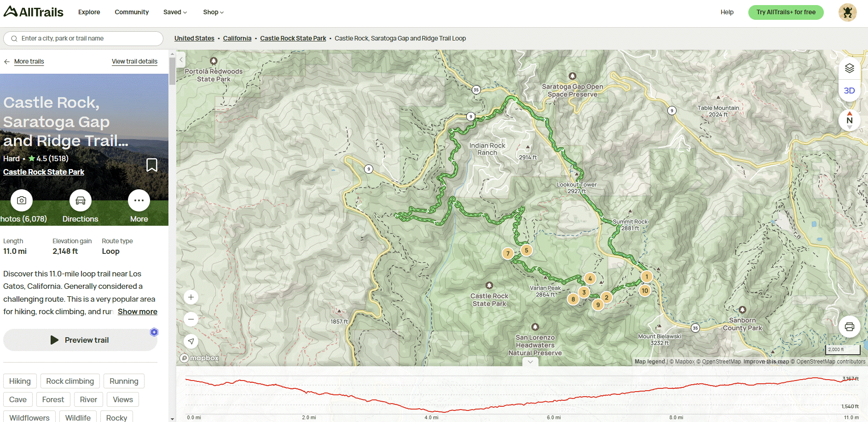Select the Views tag
Image resolution: width=868 pixels, height=422 pixels.
[x=123, y=399]
